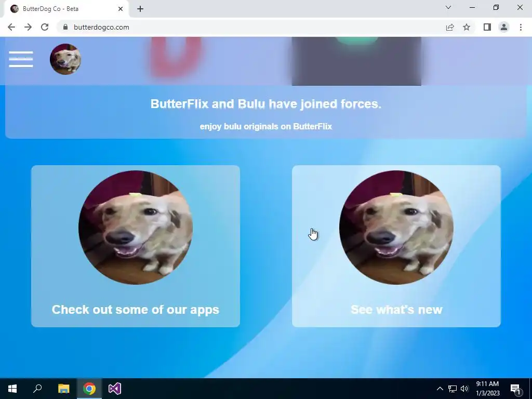The width and height of the screenshot is (532, 399).
Task: Toggle the browser side panel
Action: pyautogui.click(x=487, y=27)
